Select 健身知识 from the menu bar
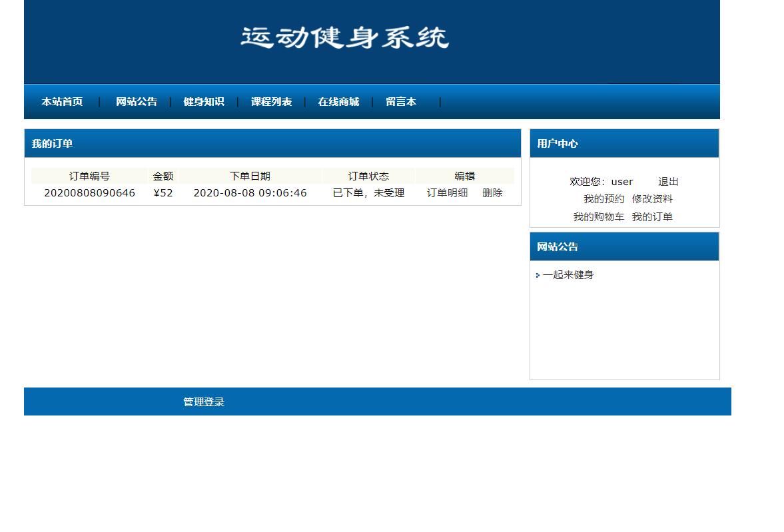Viewport: 784px width, 532px height. (204, 102)
